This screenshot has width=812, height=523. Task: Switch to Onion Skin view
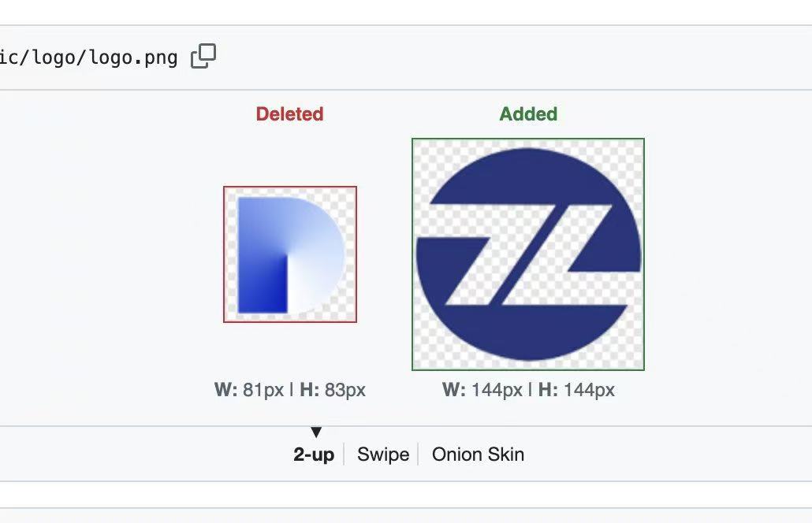[x=478, y=454]
